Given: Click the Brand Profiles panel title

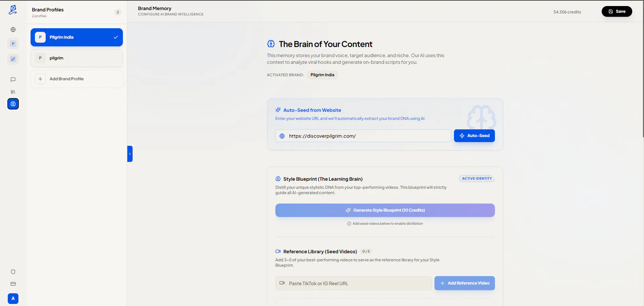Looking at the screenshot, I should 48,10.
